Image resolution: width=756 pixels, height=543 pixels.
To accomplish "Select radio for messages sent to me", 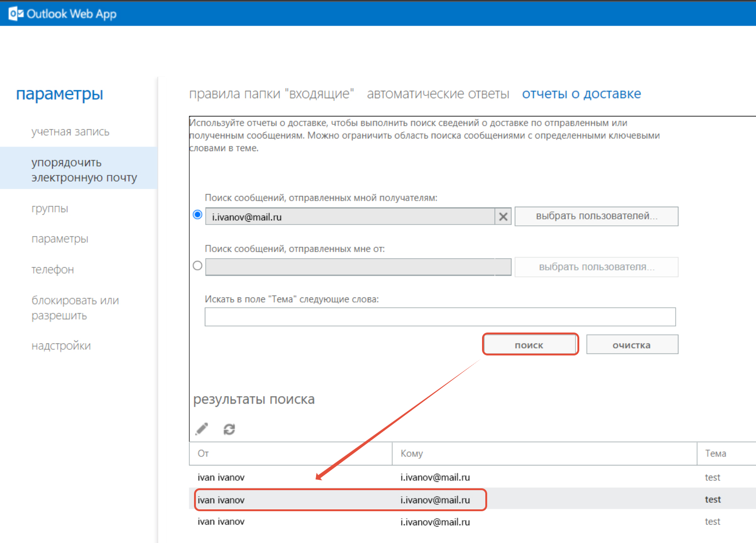I will [197, 266].
